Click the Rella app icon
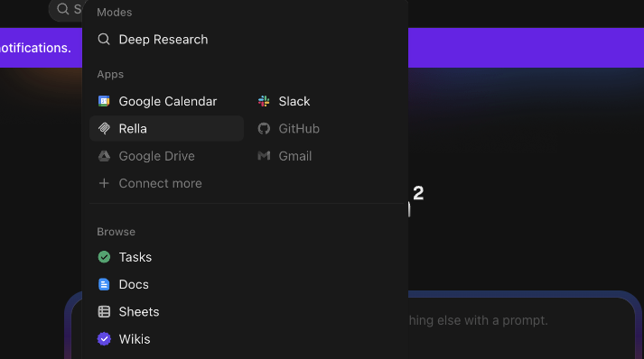Screen dimensions: 644x359 point(104,128)
